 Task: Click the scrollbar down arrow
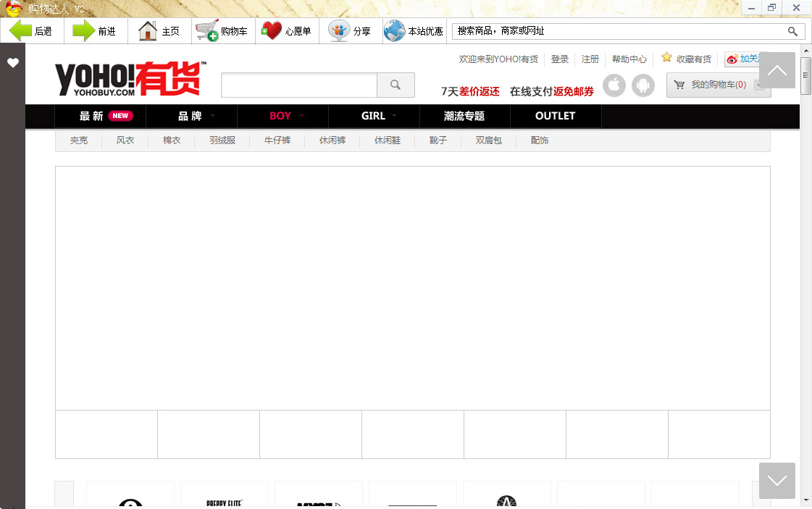(805, 500)
